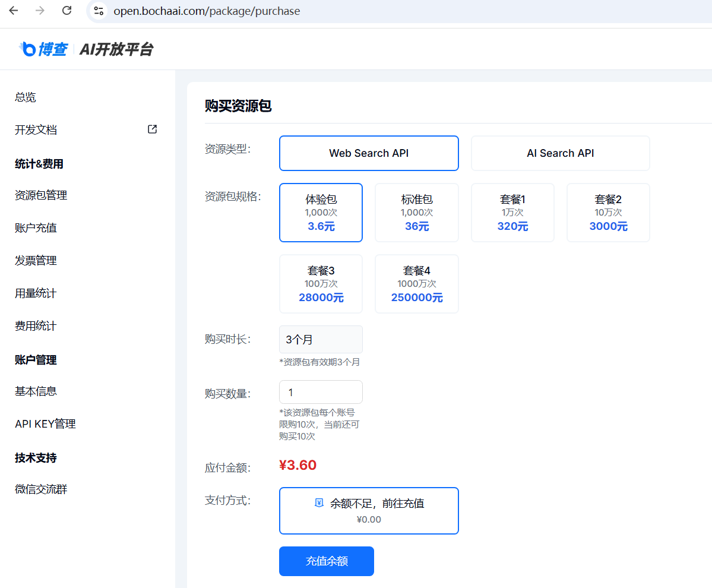This screenshot has width=712, height=588.
Task: Open 基本信息 in the sidebar
Action: (x=36, y=391)
